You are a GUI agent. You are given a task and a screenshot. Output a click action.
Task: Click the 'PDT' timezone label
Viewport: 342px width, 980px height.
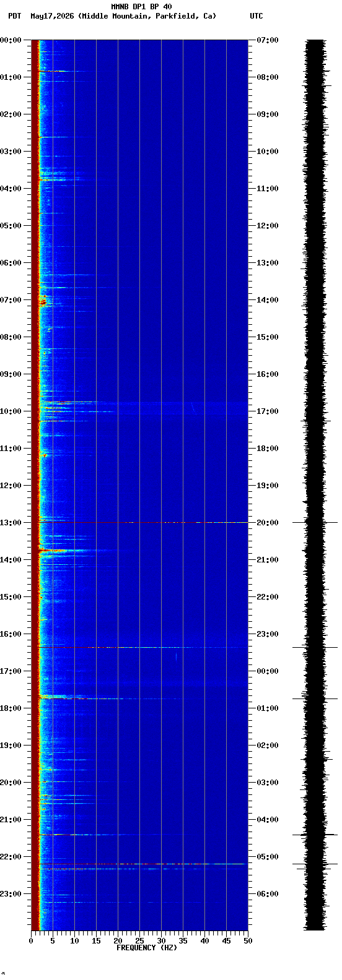click(14, 16)
